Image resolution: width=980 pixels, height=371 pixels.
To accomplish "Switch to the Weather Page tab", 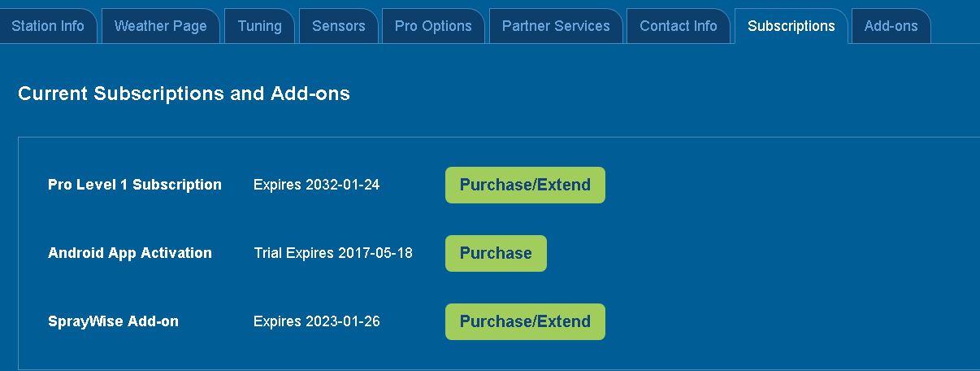I will (x=160, y=26).
